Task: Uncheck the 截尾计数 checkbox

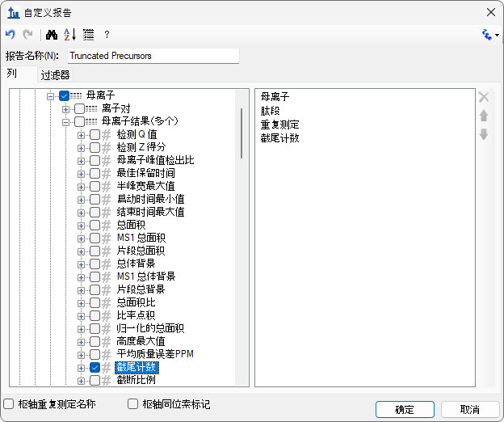Action: click(94, 367)
